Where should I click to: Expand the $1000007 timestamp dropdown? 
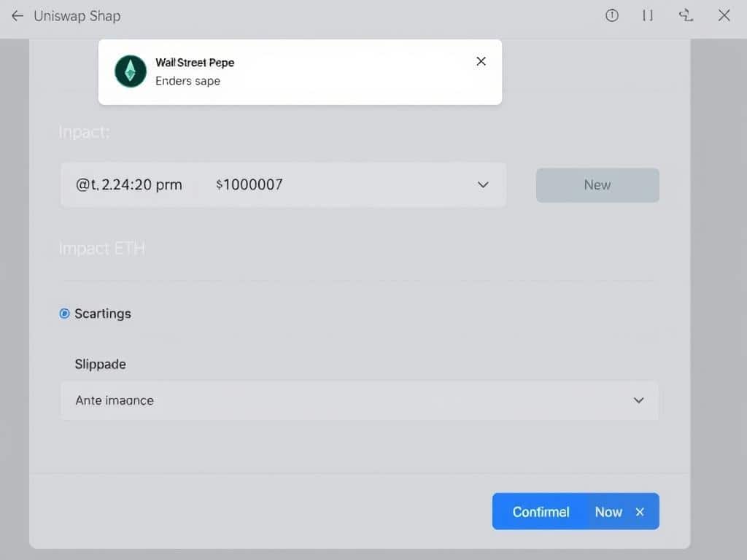pos(483,185)
